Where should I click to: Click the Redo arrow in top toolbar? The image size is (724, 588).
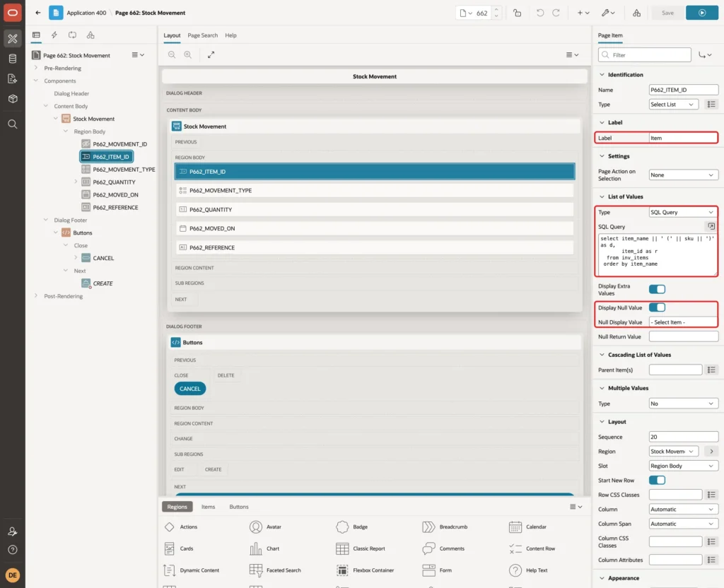[556, 13]
